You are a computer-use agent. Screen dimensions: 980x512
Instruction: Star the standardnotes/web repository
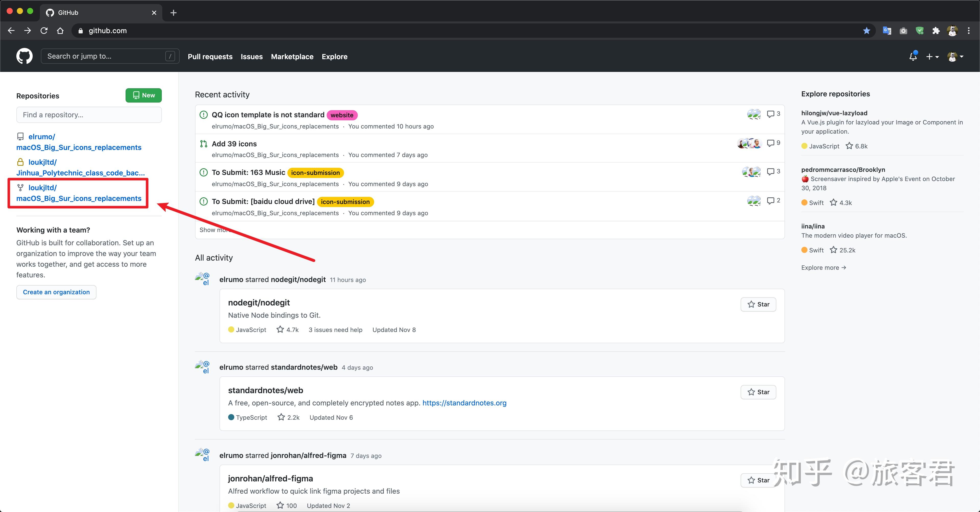758,392
